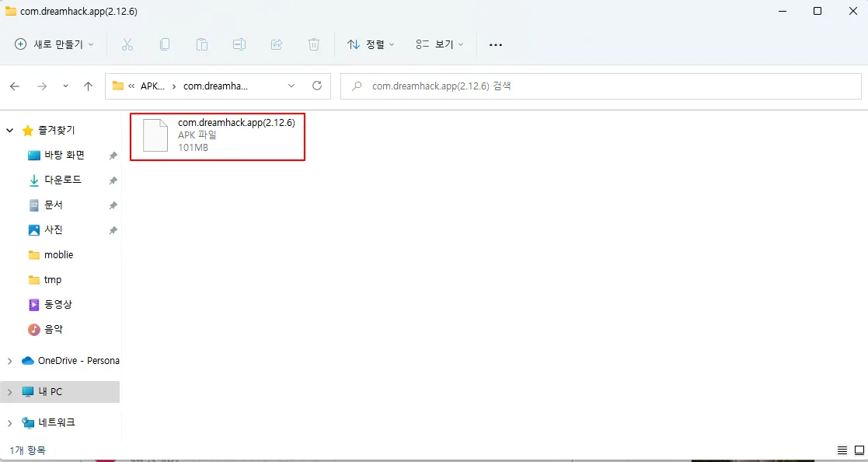This screenshot has height=462, width=868.
Task: Click the pin icon beside 사진
Action: coord(113,230)
